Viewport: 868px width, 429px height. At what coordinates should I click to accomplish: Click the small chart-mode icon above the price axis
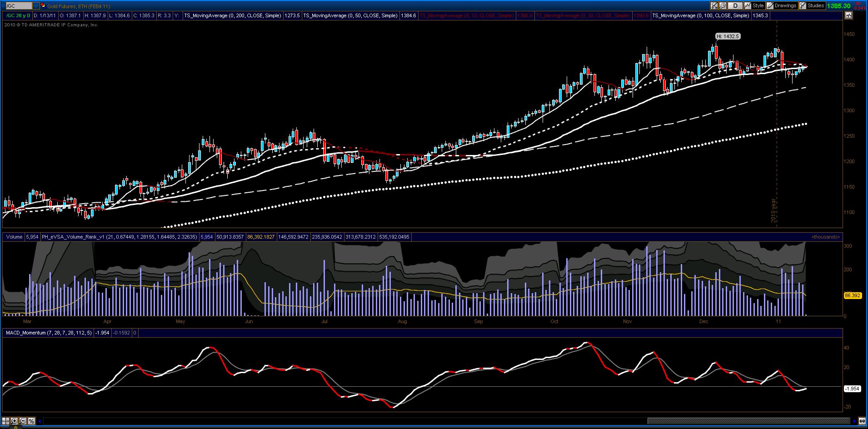[848, 15]
